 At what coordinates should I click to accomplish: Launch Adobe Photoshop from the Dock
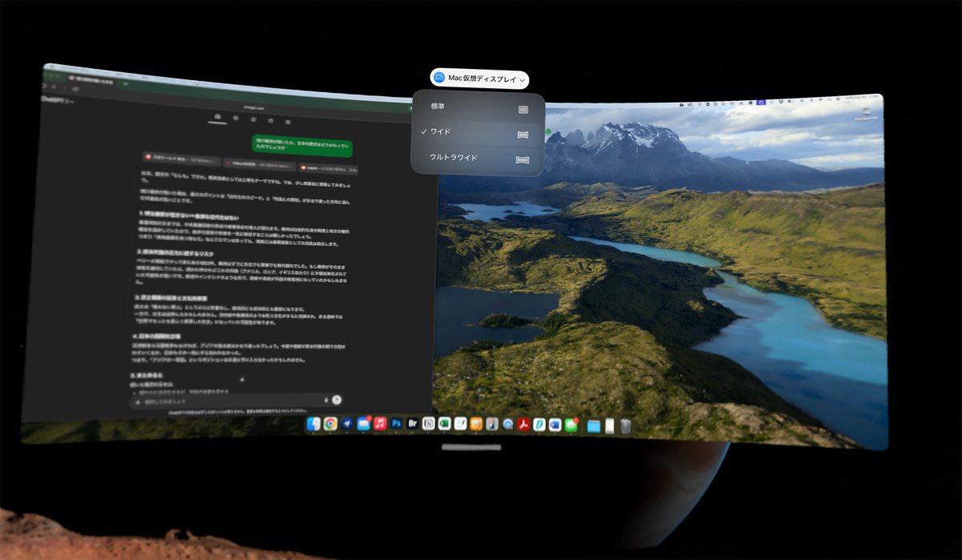coord(396,425)
